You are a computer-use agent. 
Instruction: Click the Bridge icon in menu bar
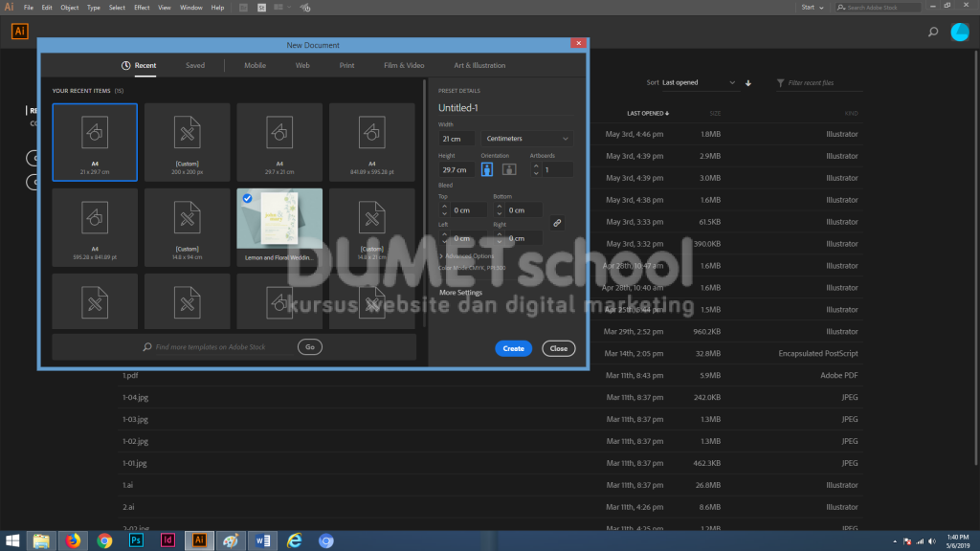pyautogui.click(x=244, y=8)
